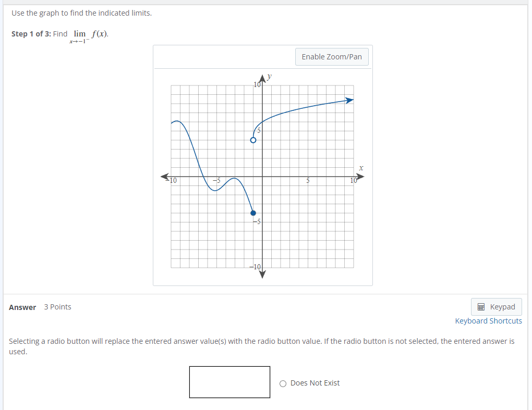This screenshot has width=532, height=410.
Task: Click the open circle on the graph curve
Action: pyautogui.click(x=253, y=140)
